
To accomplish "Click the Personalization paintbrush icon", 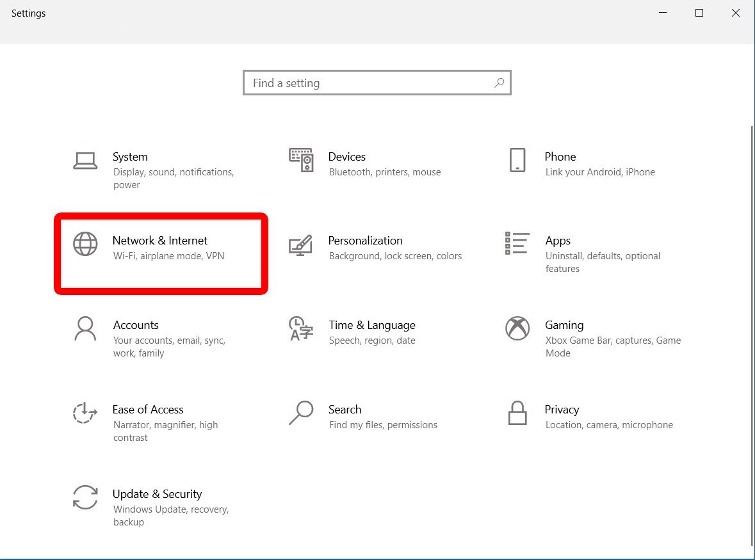I will [x=300, y=245].
